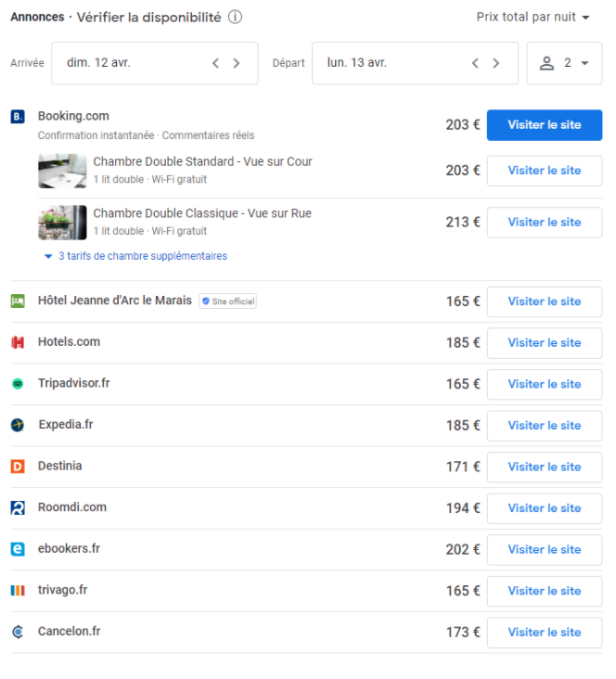Visit the trivago.fr site

(x=545, y=591)
